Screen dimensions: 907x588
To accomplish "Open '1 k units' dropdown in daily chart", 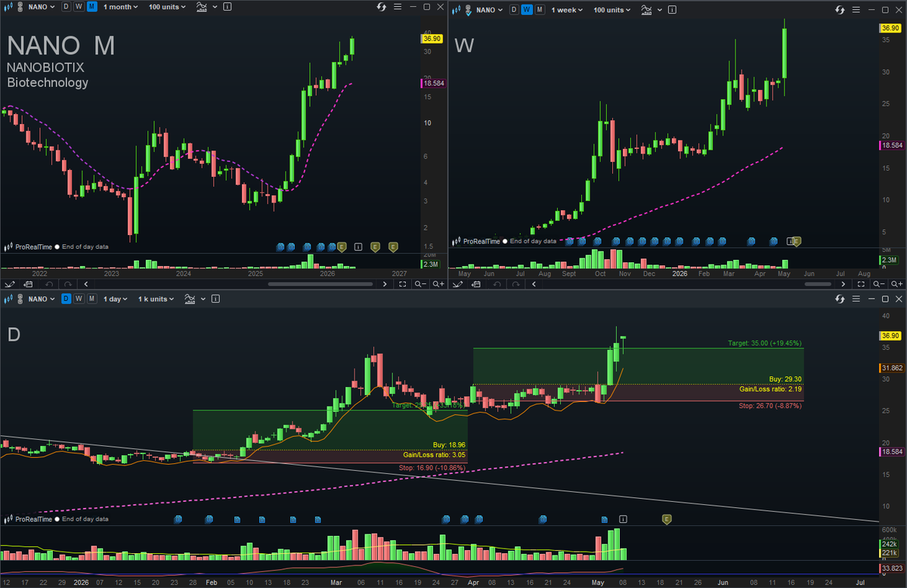I will pos(156,299).
